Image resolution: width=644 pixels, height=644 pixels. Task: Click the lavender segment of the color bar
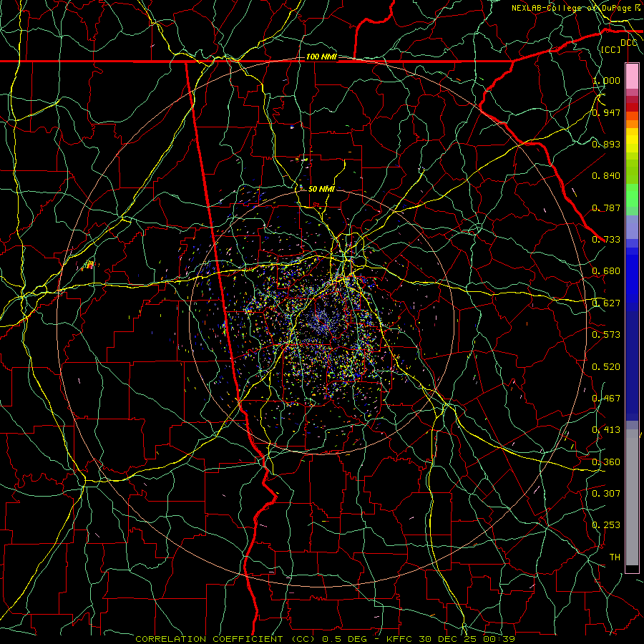click(x=632, y=227)
